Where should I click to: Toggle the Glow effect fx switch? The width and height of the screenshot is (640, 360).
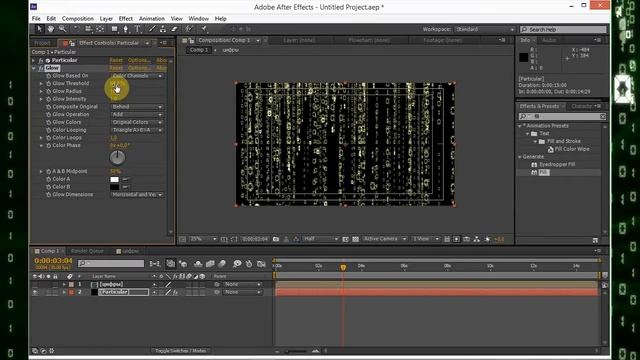pyautogui.click(x=41, y=68)
